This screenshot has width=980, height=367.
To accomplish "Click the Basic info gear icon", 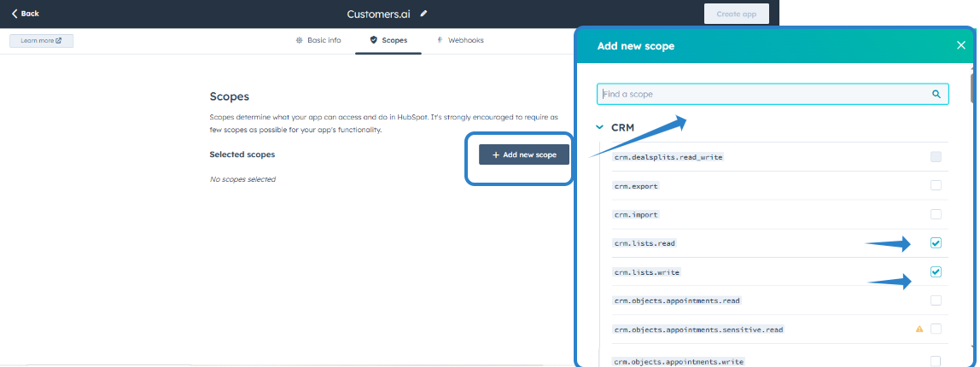I will pyautogui.click(x=300, y=40).
